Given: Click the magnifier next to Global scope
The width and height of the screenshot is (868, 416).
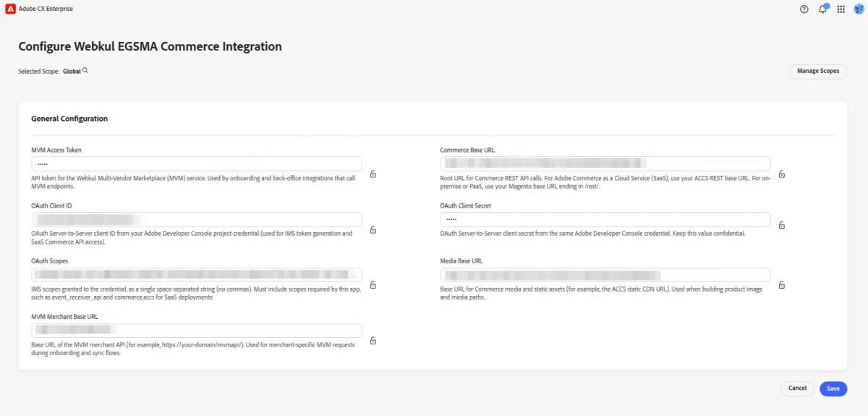Looking at the screenshot, I should (85, 71).
